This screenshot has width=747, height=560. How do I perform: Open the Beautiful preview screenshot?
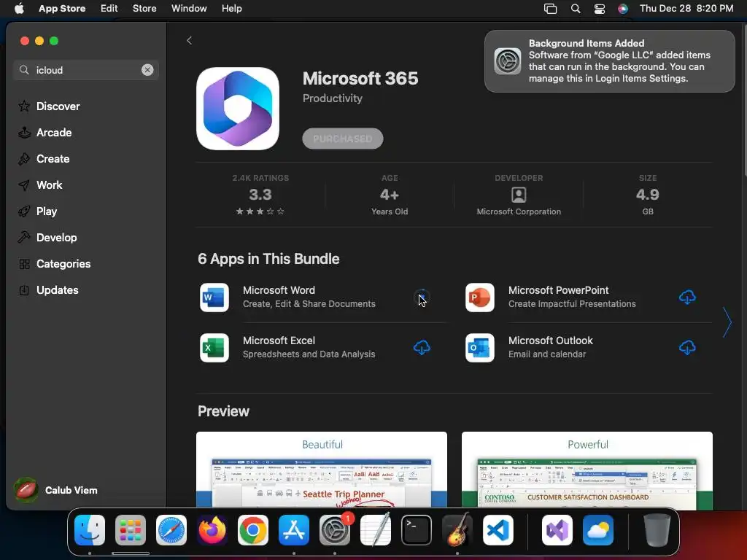tap(322, 469)
